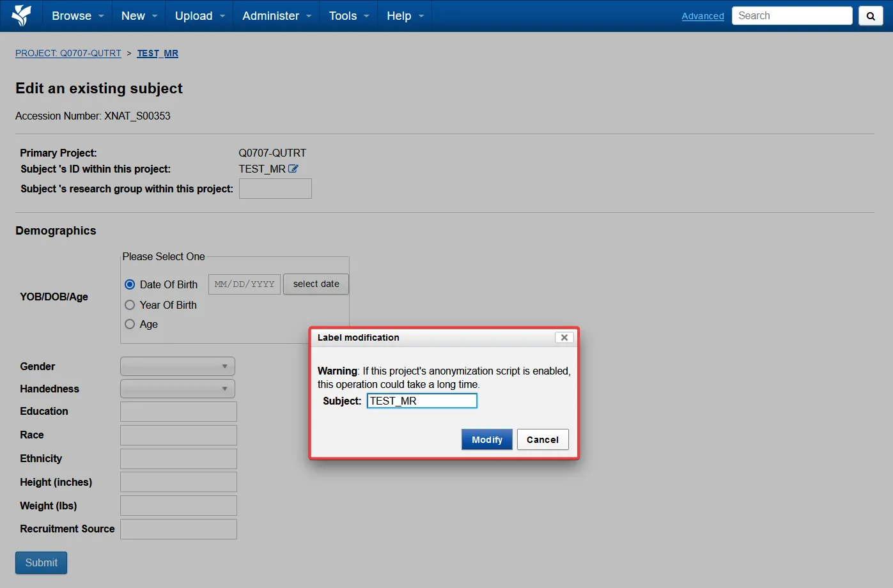This screenshot has width=893, height=588.
Task: Open the Tools menu
Action: point(349,16)
